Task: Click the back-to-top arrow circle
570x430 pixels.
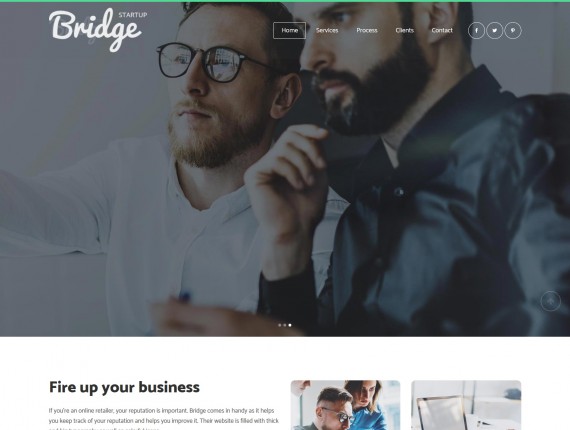Action: coord(550,301)
